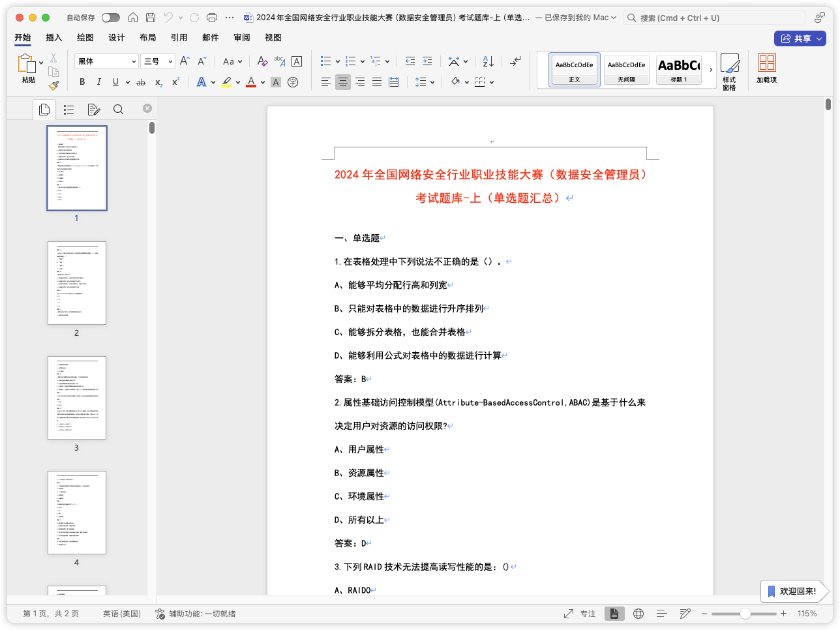Adjust the zoom slider handle

tap(745, 614)
